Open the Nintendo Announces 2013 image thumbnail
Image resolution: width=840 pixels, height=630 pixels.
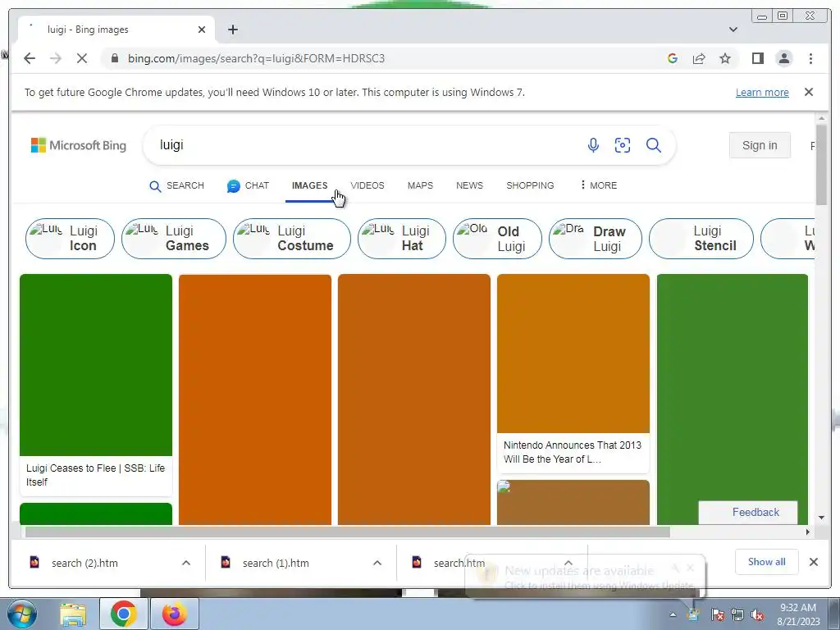pos(573,354)
